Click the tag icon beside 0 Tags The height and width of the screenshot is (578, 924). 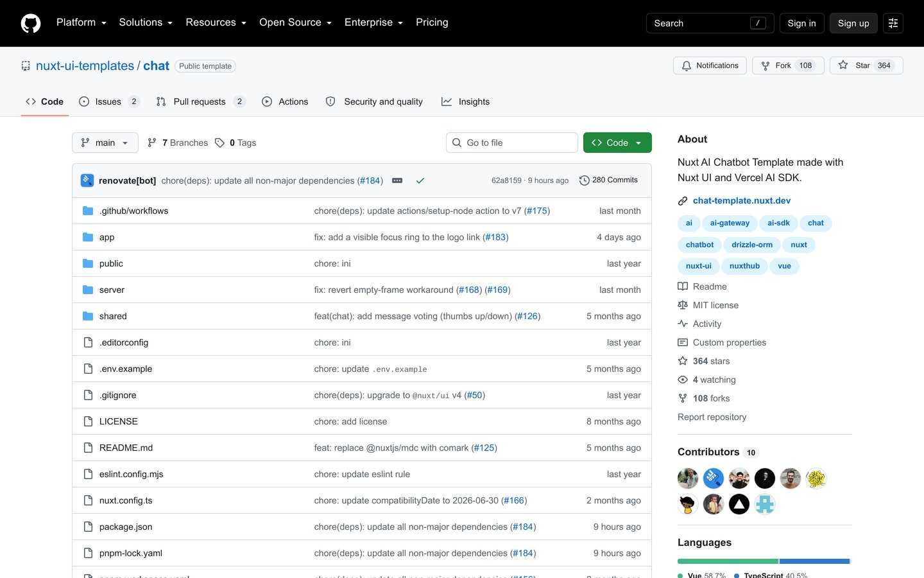[x=219, y=143]
